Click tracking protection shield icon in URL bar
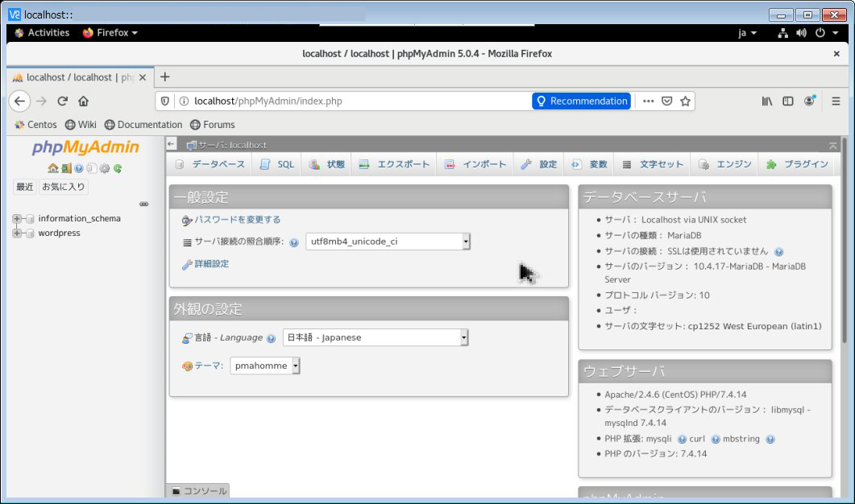Screen dimensions: 855x504 pos(164,101)
